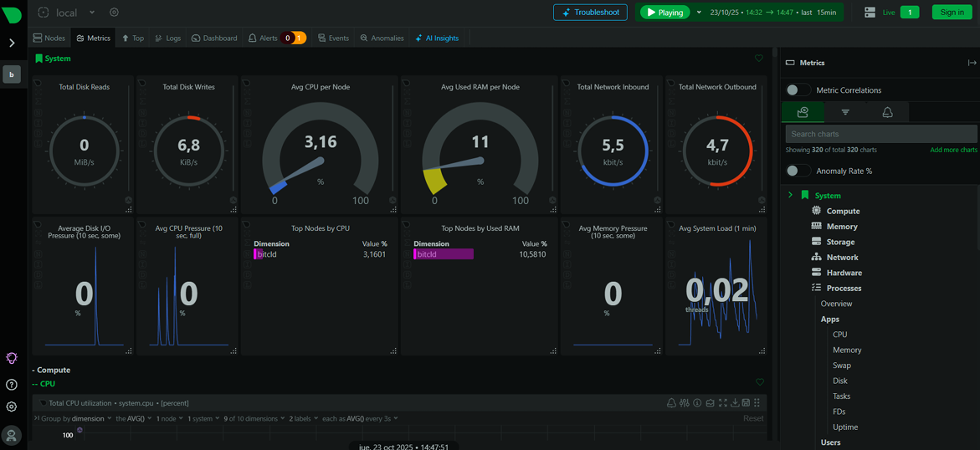Screen dimensions: 980x450
Task: Click the Netdata logo in top-left corner
Action: (12, 13)
